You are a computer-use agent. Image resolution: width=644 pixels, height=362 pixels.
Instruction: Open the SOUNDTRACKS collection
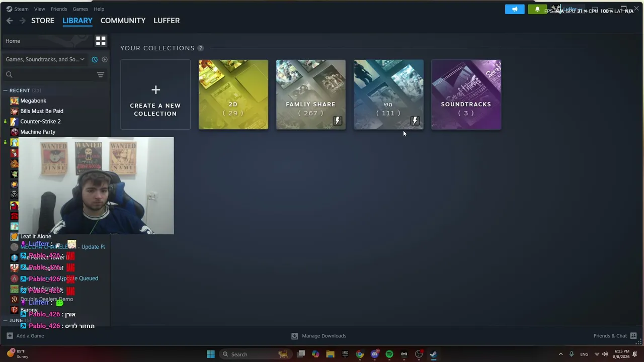[x=466, y=95]
